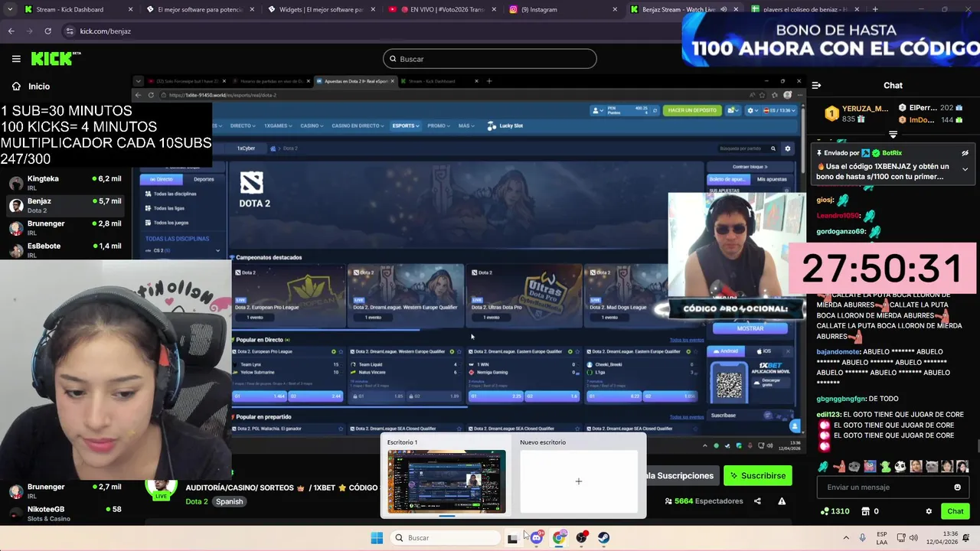Select Android app tab in 1xbet panel
This screenshot has width=980, height=551.
coord(727,351)
